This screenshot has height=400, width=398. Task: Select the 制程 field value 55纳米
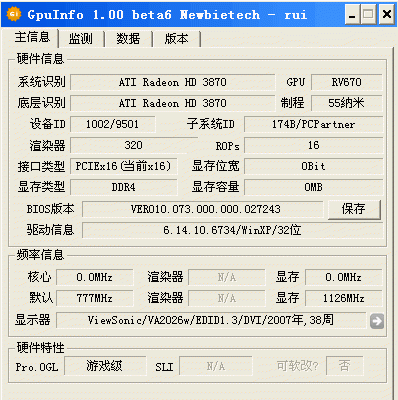pyautogui.click(x=347, y=103)
